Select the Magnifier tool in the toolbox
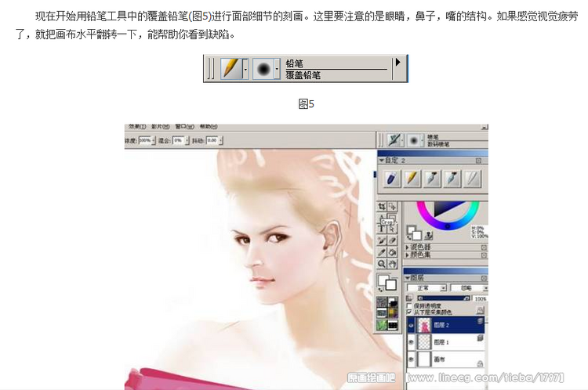The height and width of the screenshot is (390, 588). (382, 264)
